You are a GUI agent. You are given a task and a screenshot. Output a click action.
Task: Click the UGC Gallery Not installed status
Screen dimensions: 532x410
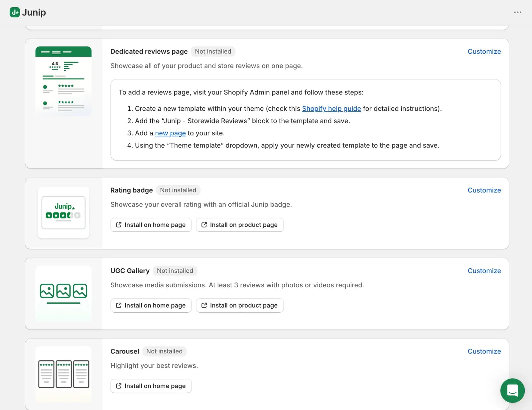(175, 271)
